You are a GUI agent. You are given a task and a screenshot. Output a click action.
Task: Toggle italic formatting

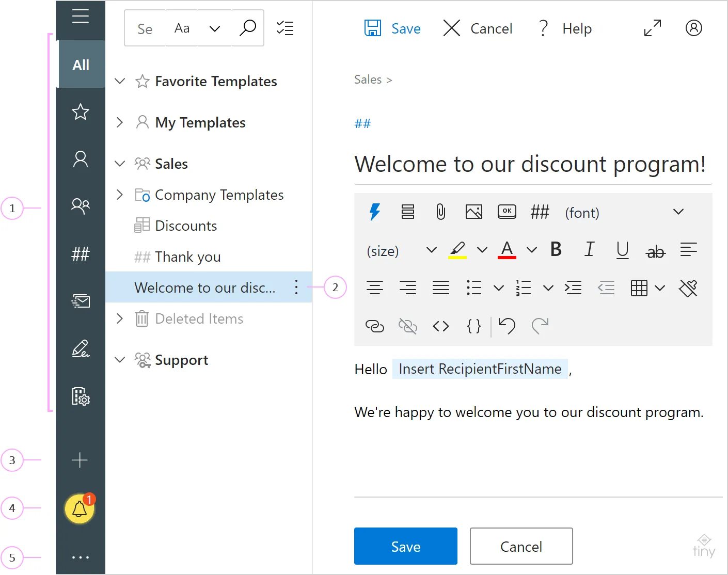(589, 249)
